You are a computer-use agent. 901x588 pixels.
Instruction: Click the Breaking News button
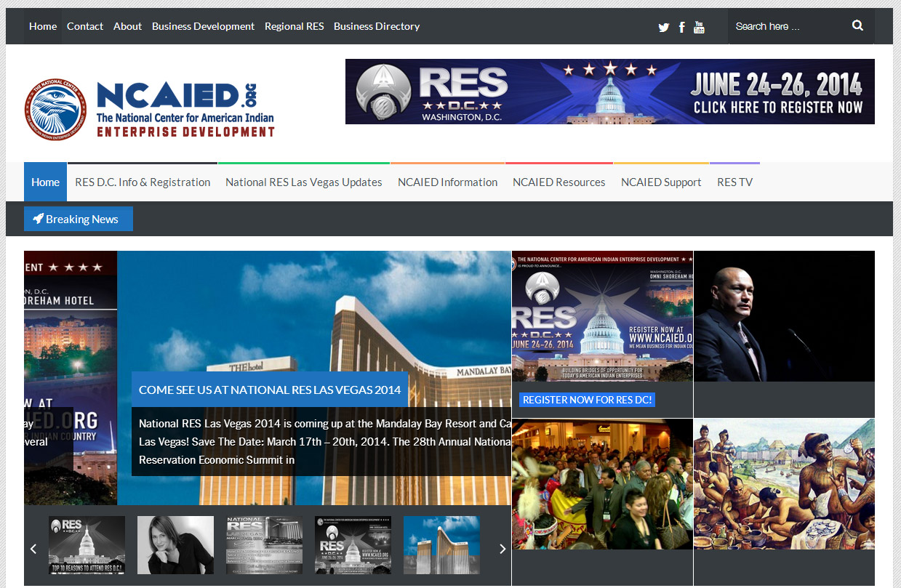(x=79, y=219)
